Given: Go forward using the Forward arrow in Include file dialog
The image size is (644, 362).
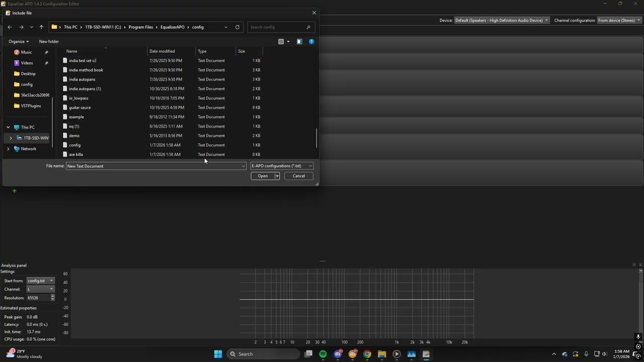Looking at the screenshot, I should [x=21, y=27].
